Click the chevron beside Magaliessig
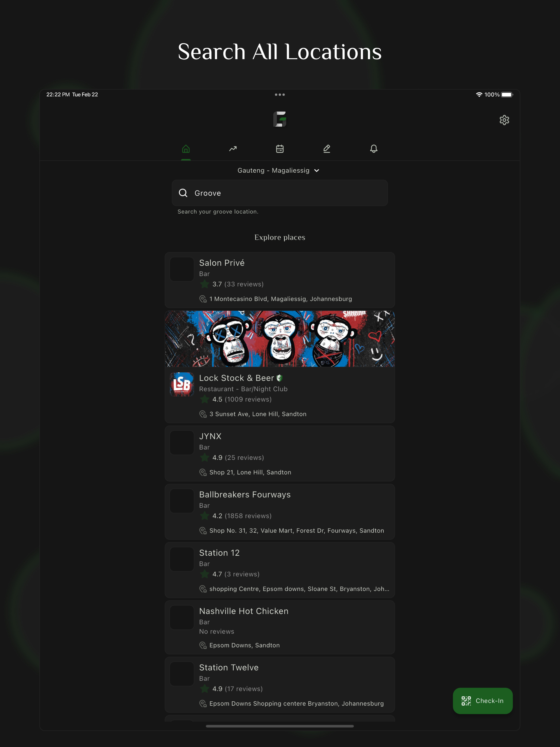Viewport: 560px width, 747px height. pos(317,170)
